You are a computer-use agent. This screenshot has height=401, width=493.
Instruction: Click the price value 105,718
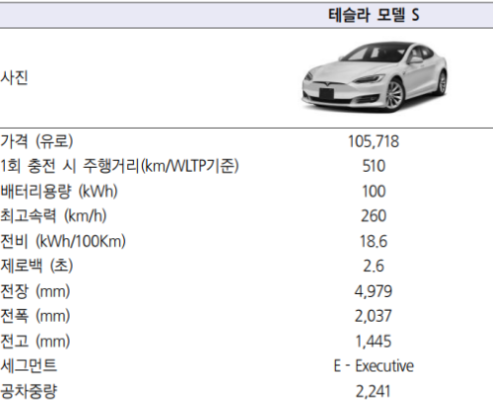coord(374,141)
